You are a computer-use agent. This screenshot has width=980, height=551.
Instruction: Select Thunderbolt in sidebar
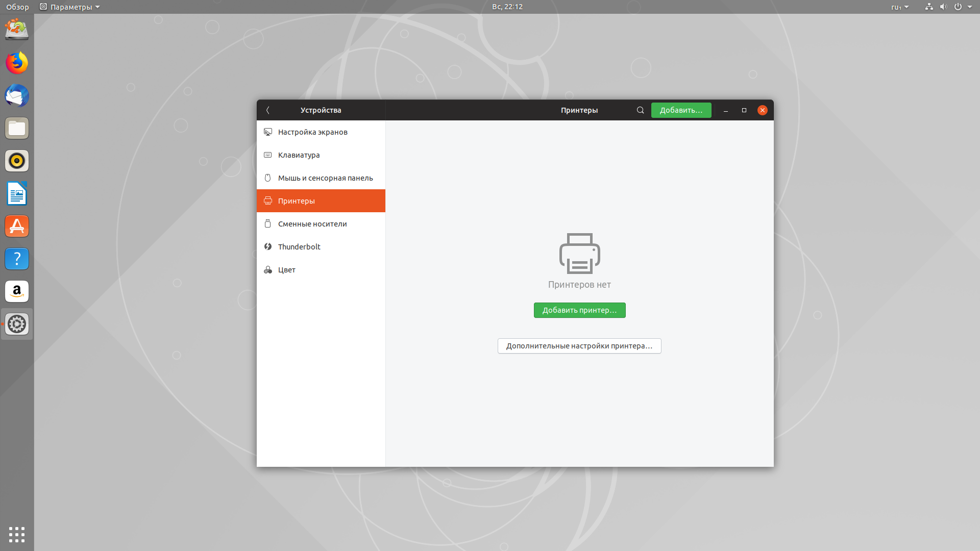click(299, 247)
